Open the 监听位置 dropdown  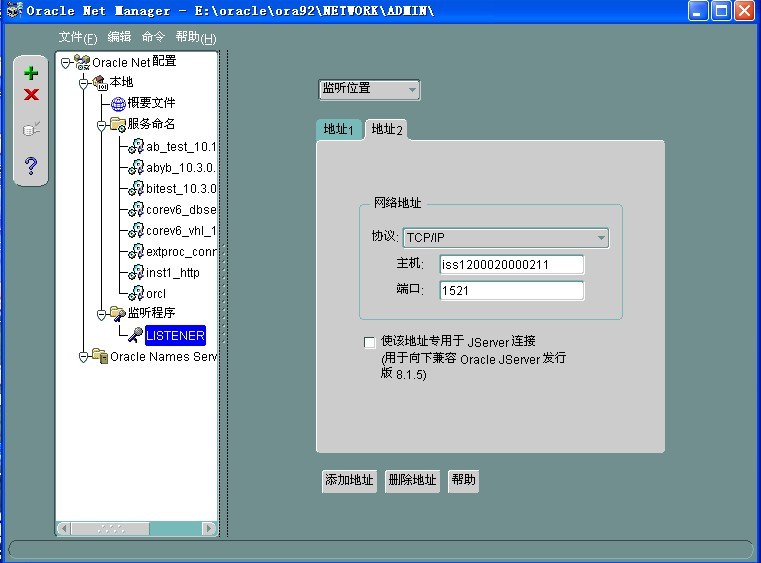coord(369,89)
